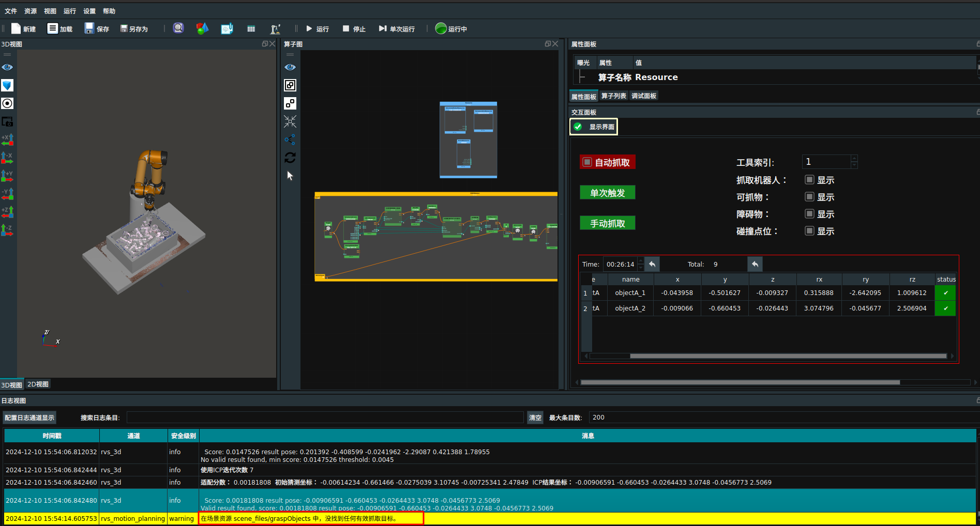Click the fit-to-frame icon in 算子图 sidebar
This screenshot has height=526, width=980.
[290, 85]
